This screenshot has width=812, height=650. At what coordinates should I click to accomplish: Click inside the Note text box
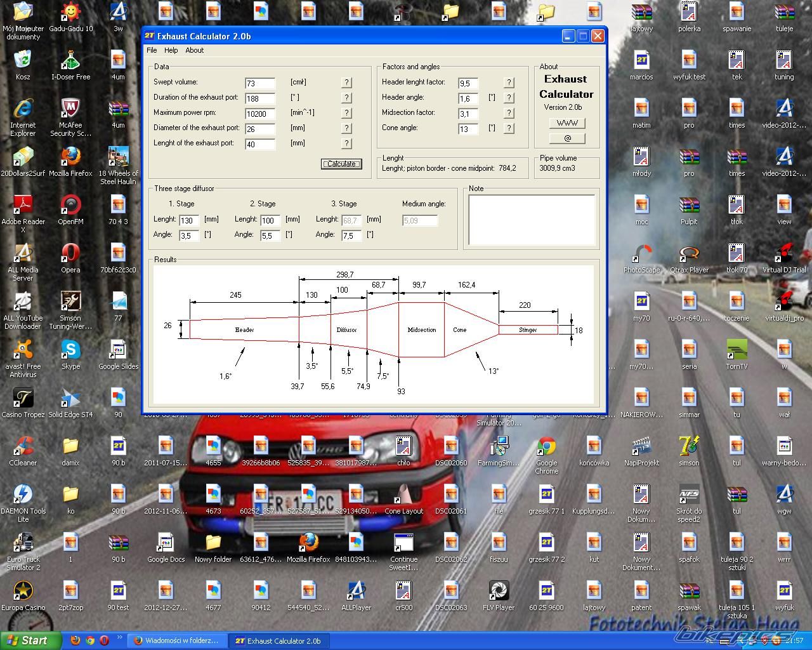coord(532,220)
